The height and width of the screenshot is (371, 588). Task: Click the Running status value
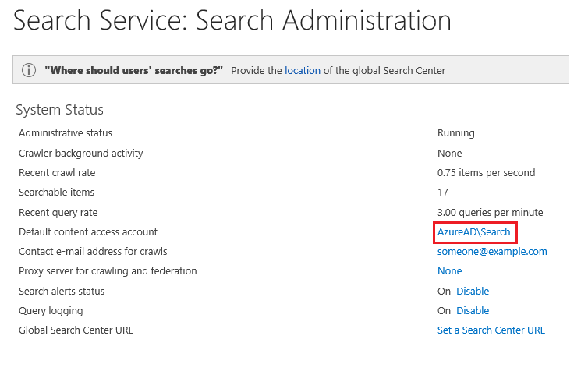(x=456, y=133)
